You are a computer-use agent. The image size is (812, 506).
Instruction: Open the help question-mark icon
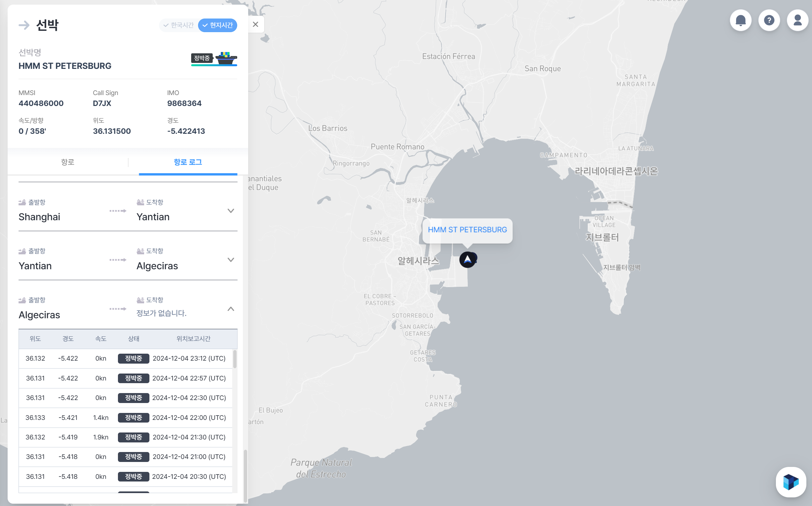[x=769, y=21]
